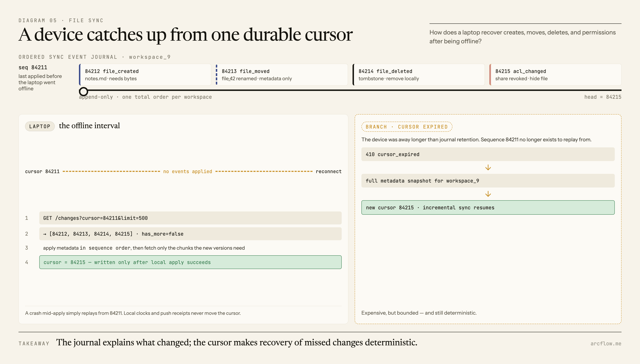Click the 84212 file_created event card
This screenshot has height=364, width=640.
click(145, 75)
